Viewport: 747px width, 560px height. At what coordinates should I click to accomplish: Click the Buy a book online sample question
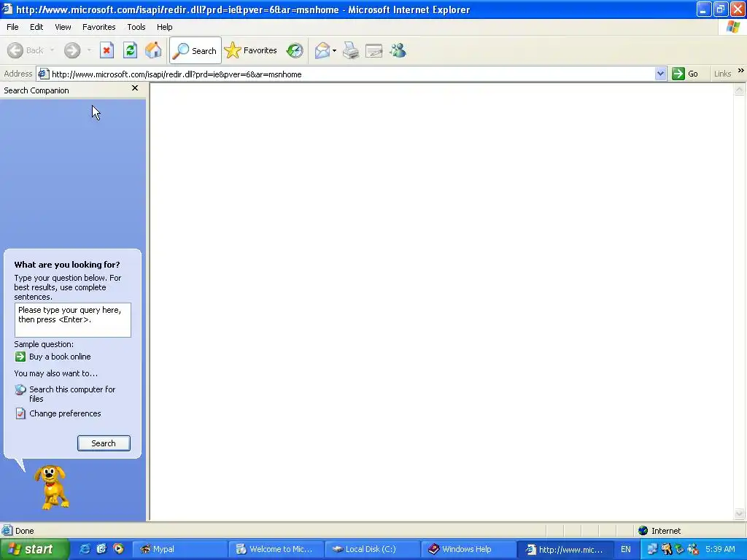[60, 357]
